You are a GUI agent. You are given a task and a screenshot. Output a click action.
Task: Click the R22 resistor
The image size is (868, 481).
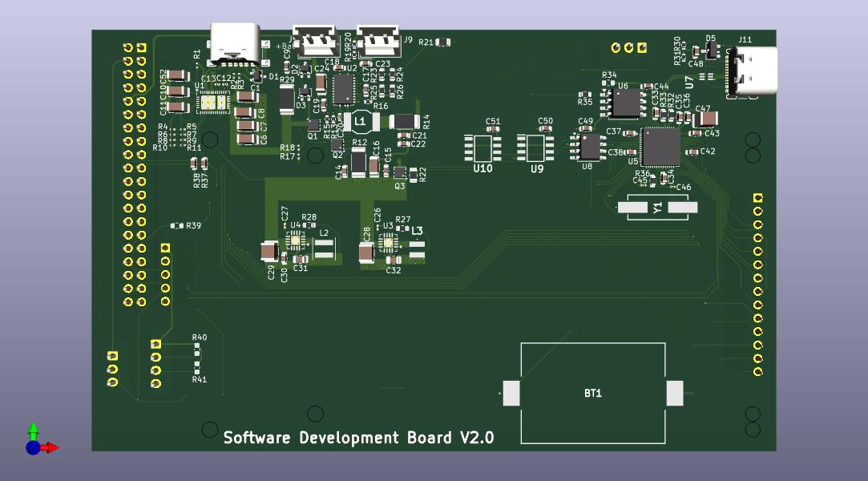click(x=413, y=175)
